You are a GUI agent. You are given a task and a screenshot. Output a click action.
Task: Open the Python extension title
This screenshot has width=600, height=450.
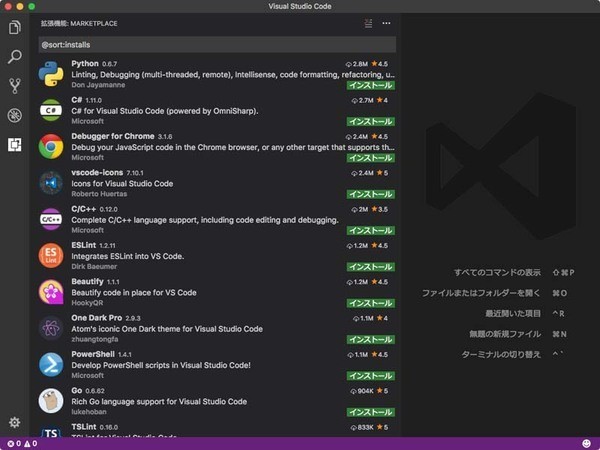point(85,64)
